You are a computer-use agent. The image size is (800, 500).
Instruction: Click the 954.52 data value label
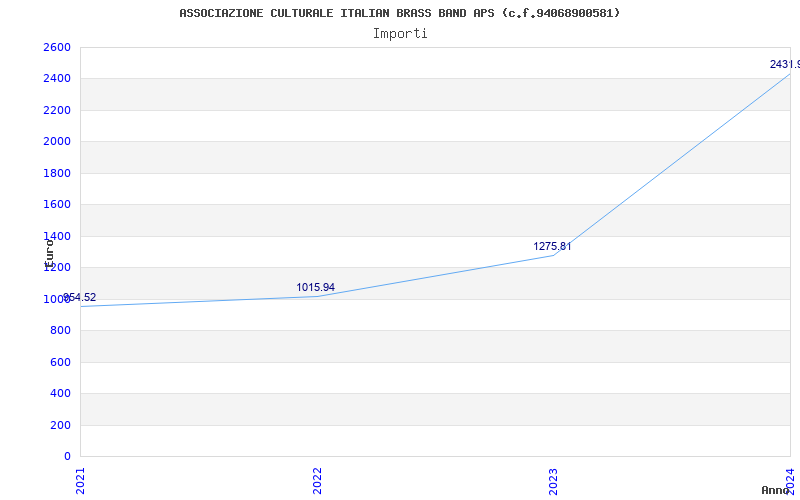pos(80,297)
